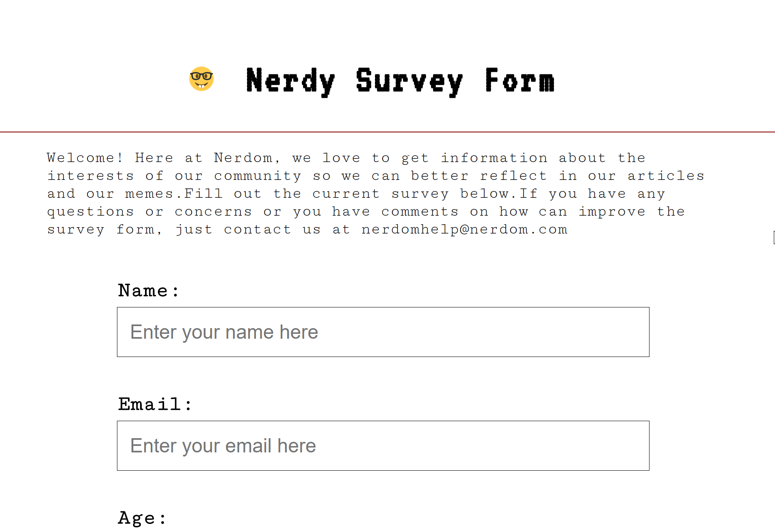Click the nerdomhelp@nerdom.com address text
This screenshot has width=775, height=532.
(x=464, y=229)
